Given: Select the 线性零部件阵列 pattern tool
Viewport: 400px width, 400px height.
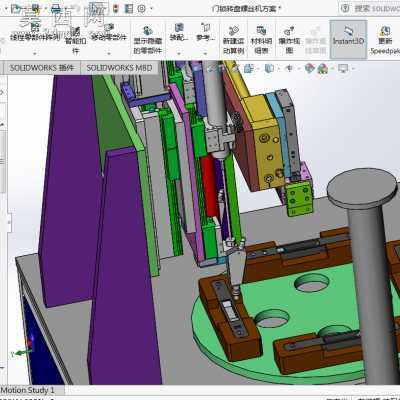Looking at the screenshot, I should tap(34, 33).
